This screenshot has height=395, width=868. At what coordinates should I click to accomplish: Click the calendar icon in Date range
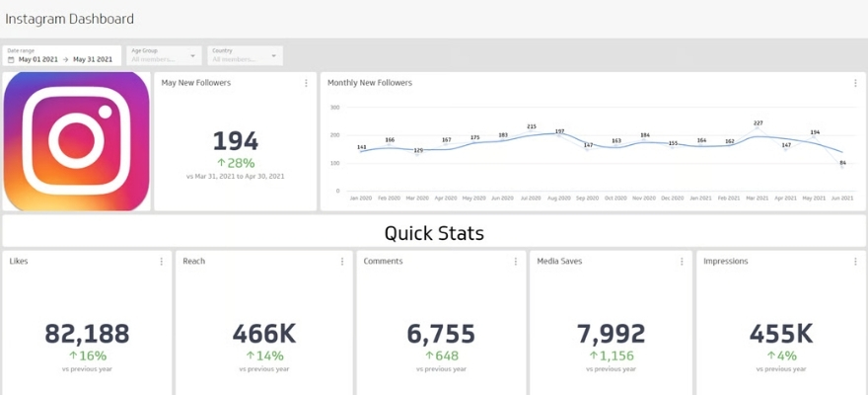point(11,59)
